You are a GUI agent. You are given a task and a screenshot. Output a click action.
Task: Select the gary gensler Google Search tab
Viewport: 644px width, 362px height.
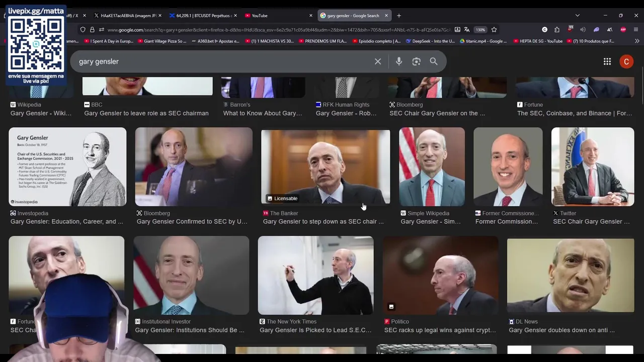(355, 16)
